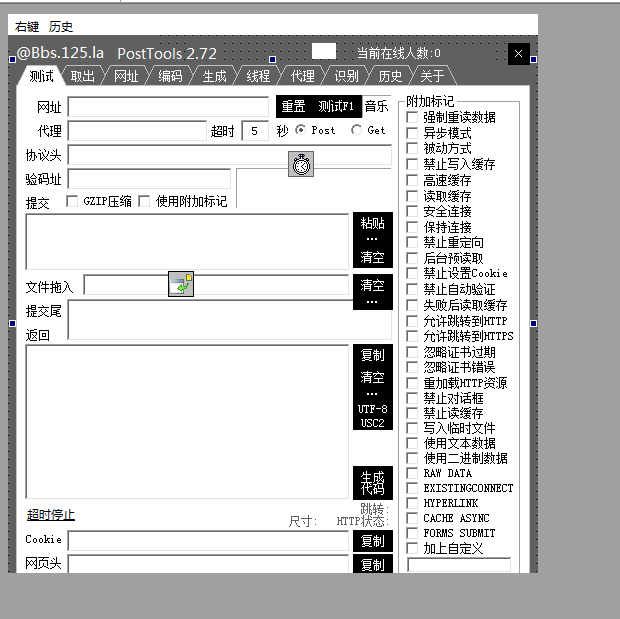Toggle the 禁止对话框 checkbox
620x619 pixels.
pyautogui.click(x=412, y=398)
